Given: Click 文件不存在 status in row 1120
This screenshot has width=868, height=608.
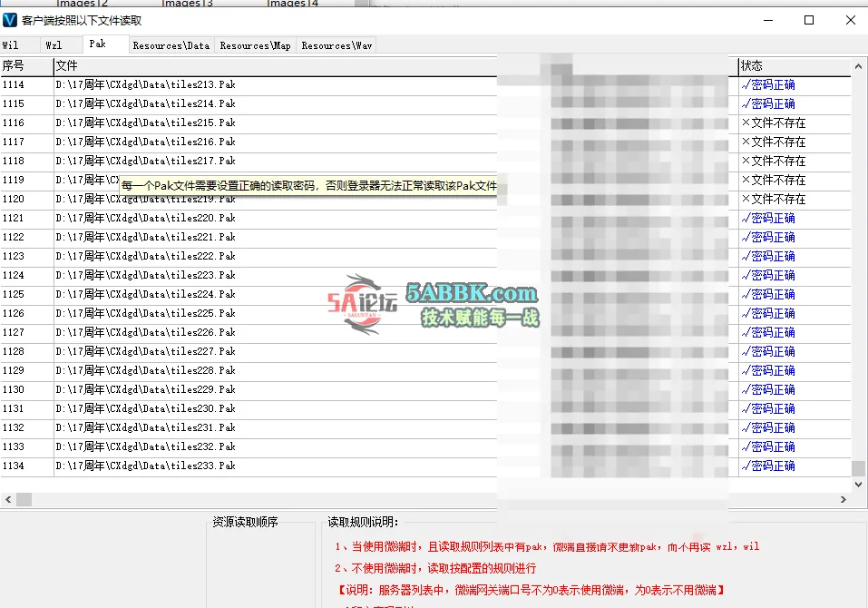Looking at the screenshot, I should coord(774,199).
